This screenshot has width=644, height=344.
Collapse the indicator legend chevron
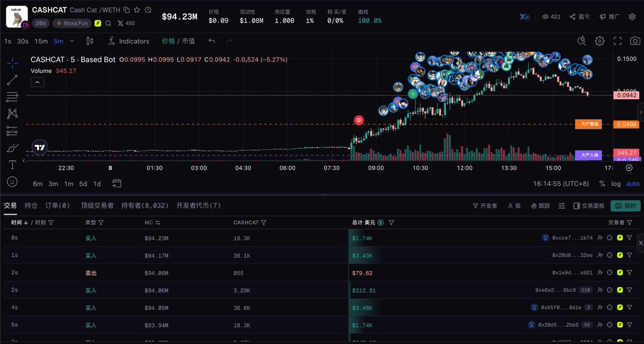pyautogui.click(x=38, y=82)
